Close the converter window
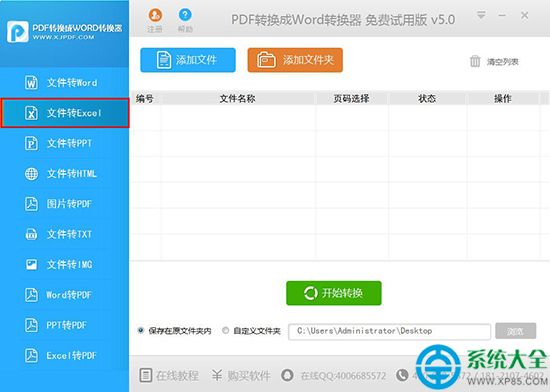The width and height of the screenshot is (550, 392). point(524,15)
